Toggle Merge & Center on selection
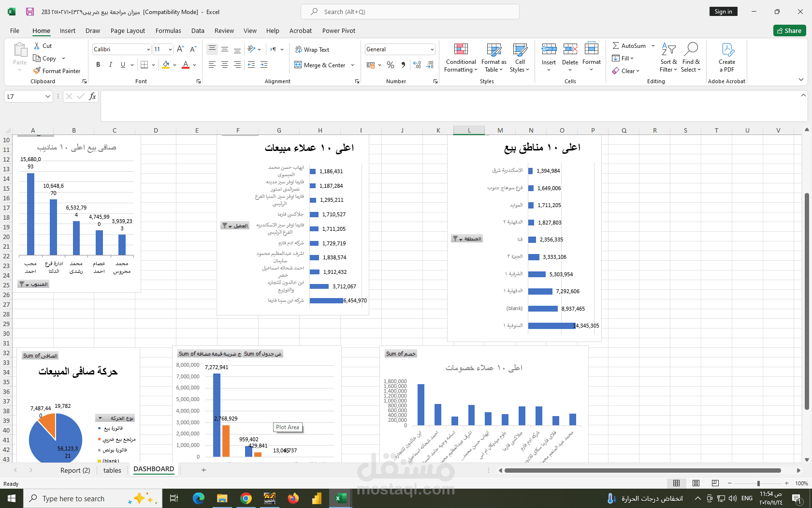This screenshot has width=812, height=508. (320, 65)
